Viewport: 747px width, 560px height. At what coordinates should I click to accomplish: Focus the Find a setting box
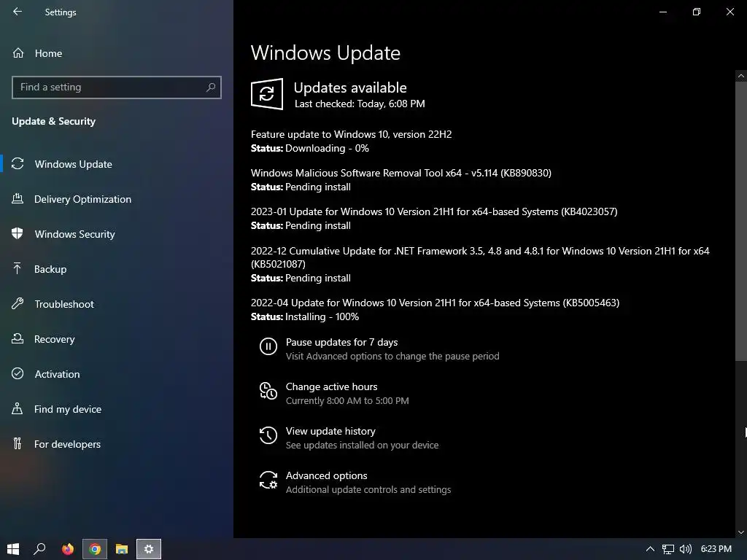[116, 87]
